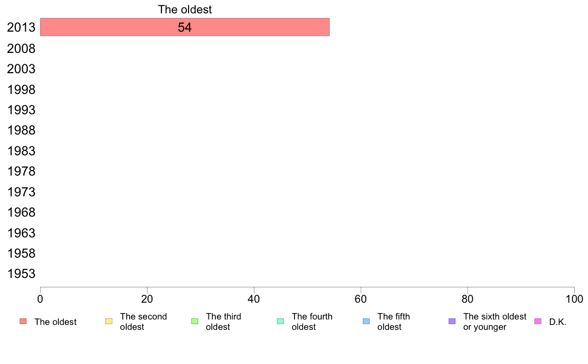
Task: Select the D.K. pink legend swatch
Action: coord(538,321)
